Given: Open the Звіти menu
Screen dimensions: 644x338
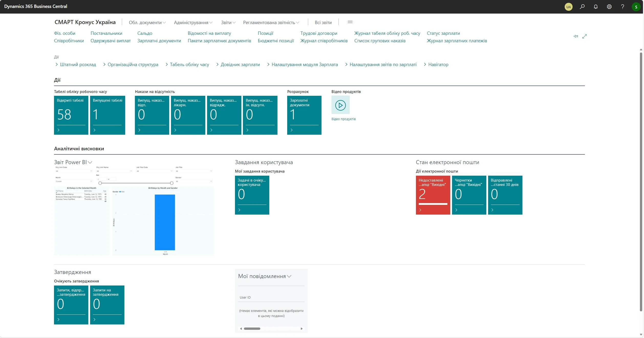Looking at the screenshot, I should (x=228, y=23).
